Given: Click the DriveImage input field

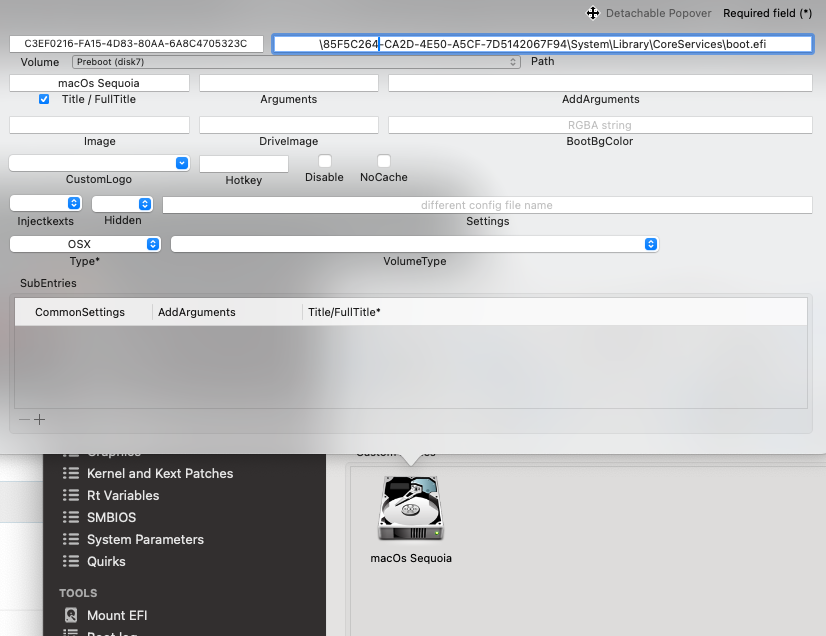Looking at the screenshot, I should point(289,125).
